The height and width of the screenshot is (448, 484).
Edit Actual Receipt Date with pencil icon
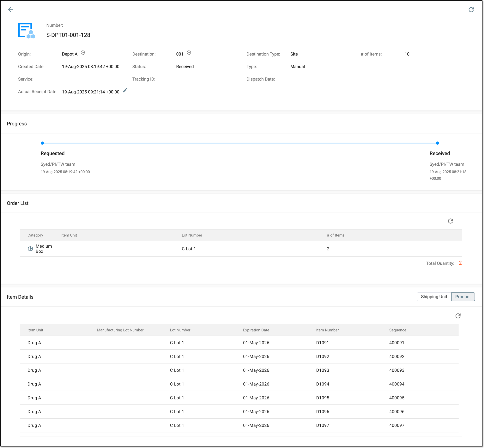125,90
